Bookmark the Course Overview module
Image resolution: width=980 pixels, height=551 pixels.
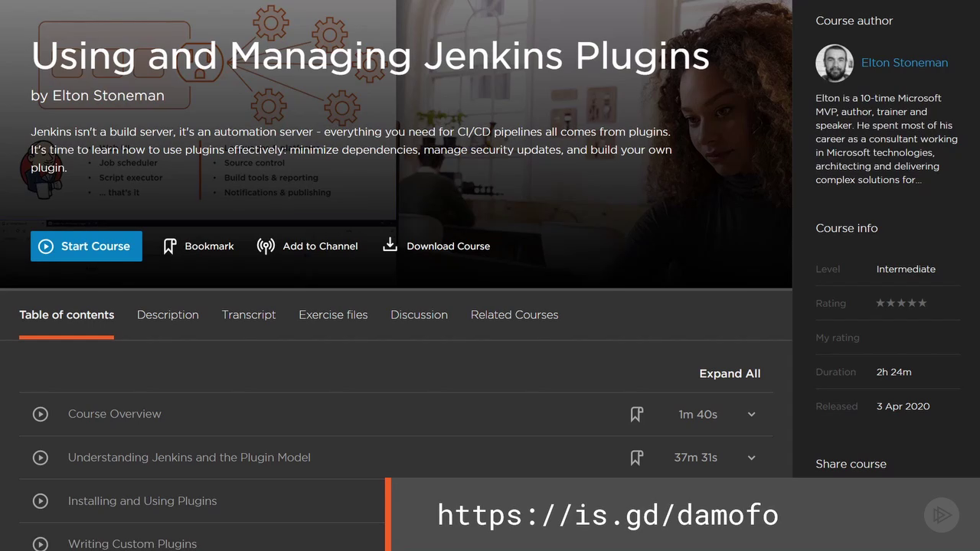pos(636,414)
